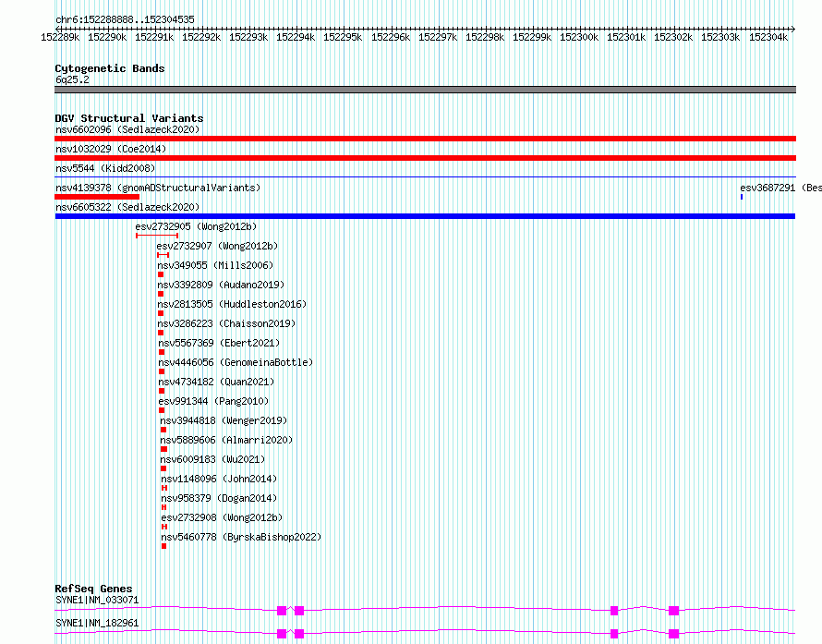Click the red glyph under nsv1148096

tap(164, 488)
